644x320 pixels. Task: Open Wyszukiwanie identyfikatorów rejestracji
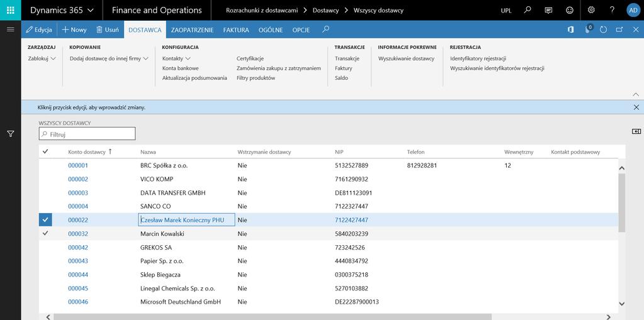[x=497, y=68]
